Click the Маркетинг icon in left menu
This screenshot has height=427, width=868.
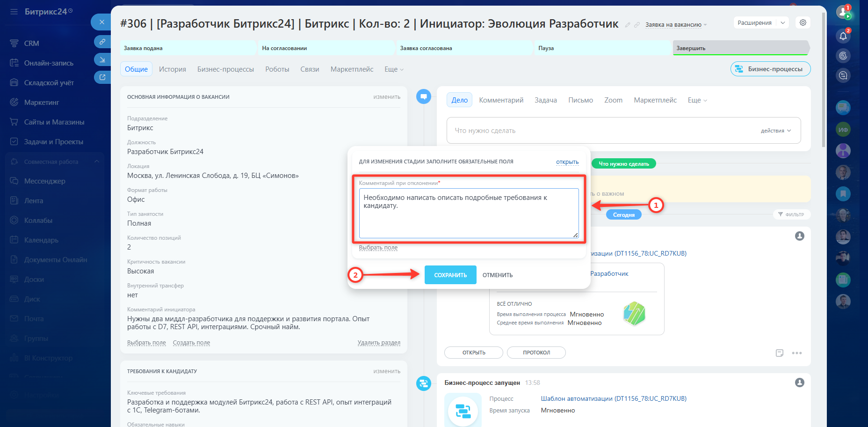(x=14, y=102)
